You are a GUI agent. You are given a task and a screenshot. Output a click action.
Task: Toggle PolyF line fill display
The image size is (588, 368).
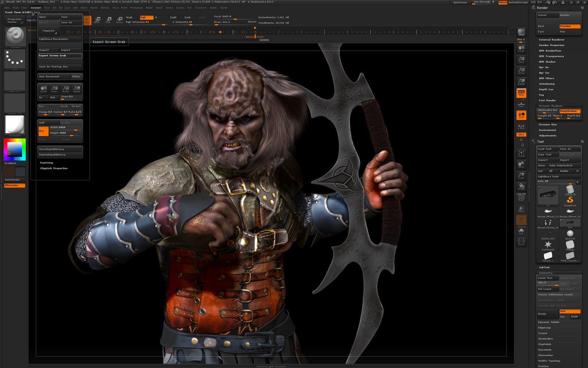click(x=521, y=198)
